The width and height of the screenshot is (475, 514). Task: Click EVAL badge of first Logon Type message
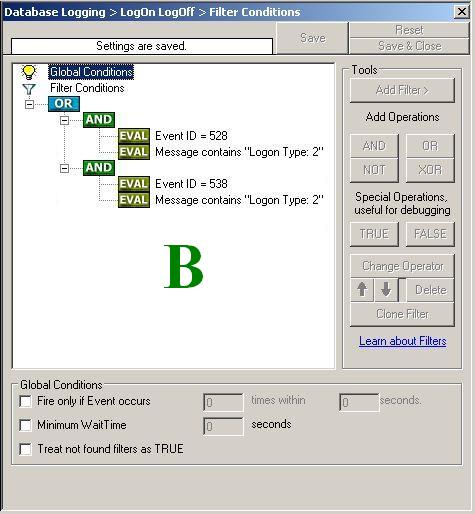(134, 152)
